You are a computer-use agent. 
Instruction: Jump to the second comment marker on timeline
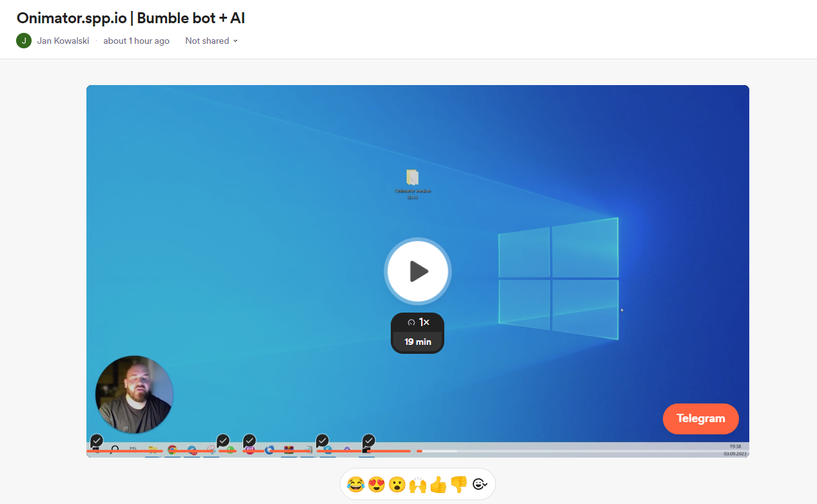pyautogui.click(x=222, y=441)
